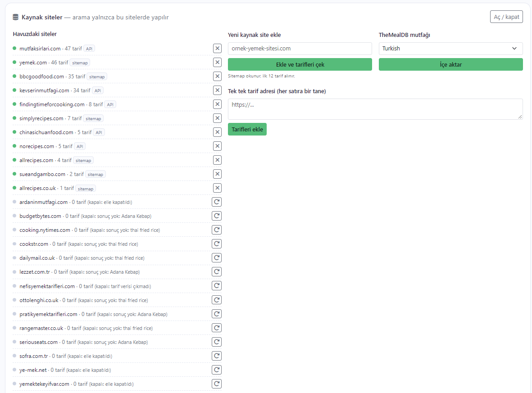Reactivate cooking.nytimes.com via the refresh icon
The width and height of the screenshot is (532, 393).
pos(217,230)
